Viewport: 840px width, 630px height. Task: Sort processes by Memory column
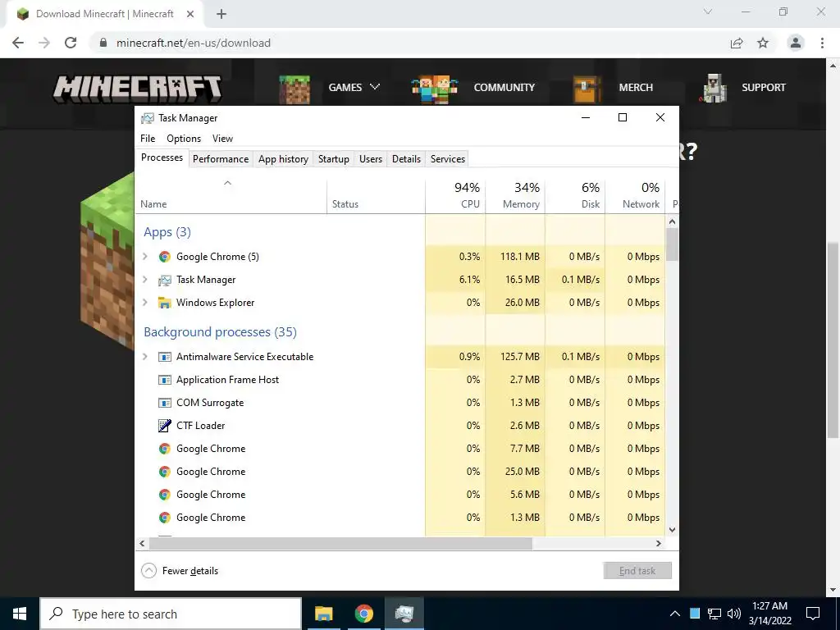(515, 196)
